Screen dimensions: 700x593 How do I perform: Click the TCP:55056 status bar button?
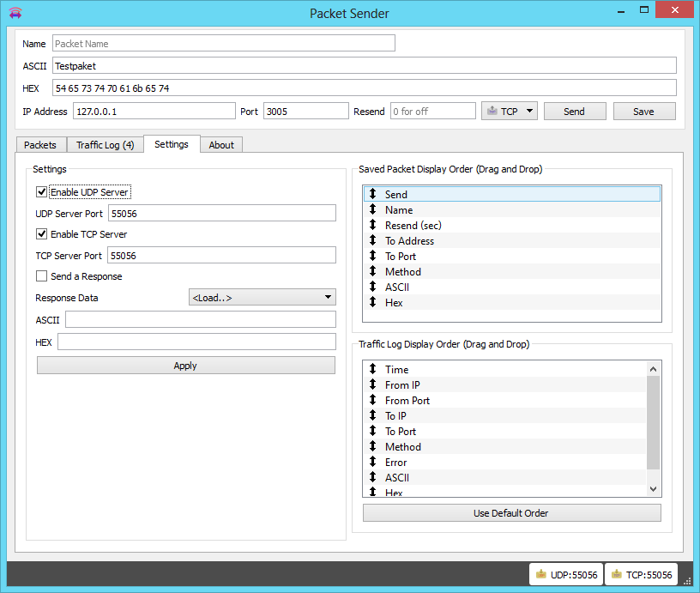[642, 574]
